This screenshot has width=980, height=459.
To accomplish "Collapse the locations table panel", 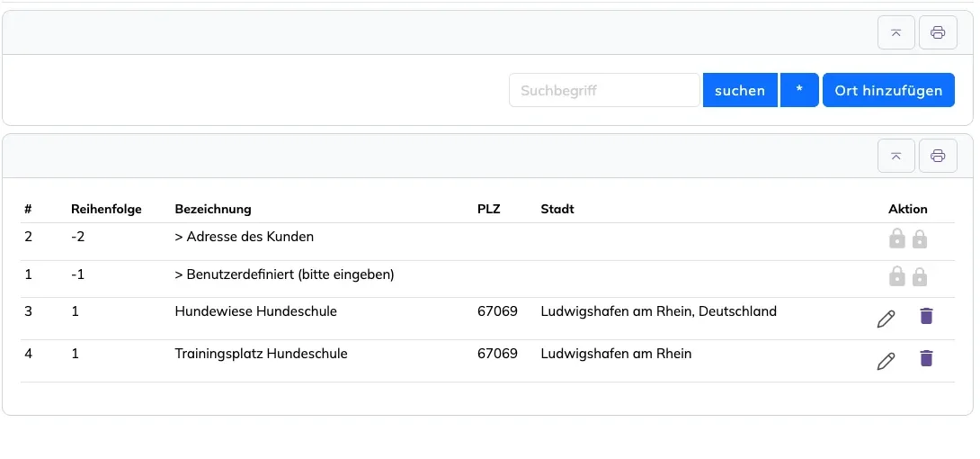I will (x=896, y=156).
